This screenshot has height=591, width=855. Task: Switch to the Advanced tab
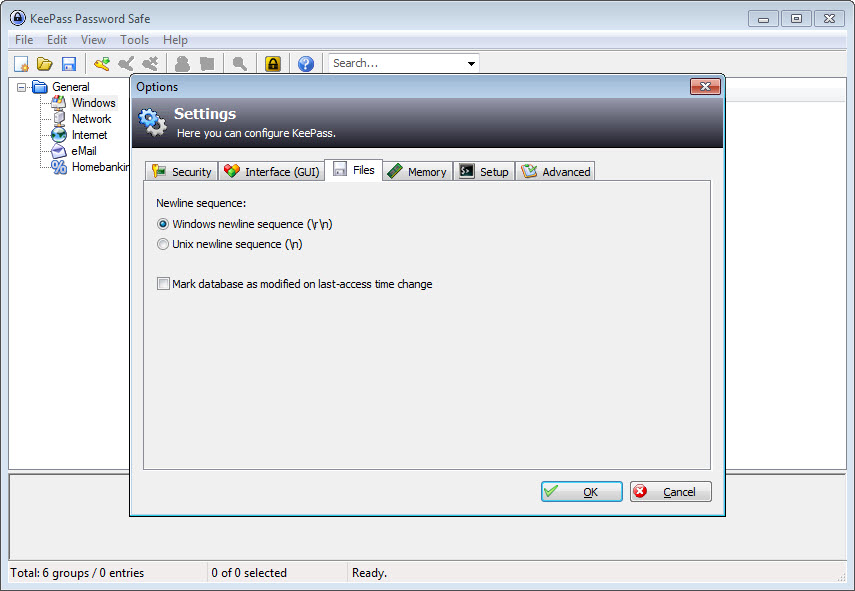click(555, 171)
